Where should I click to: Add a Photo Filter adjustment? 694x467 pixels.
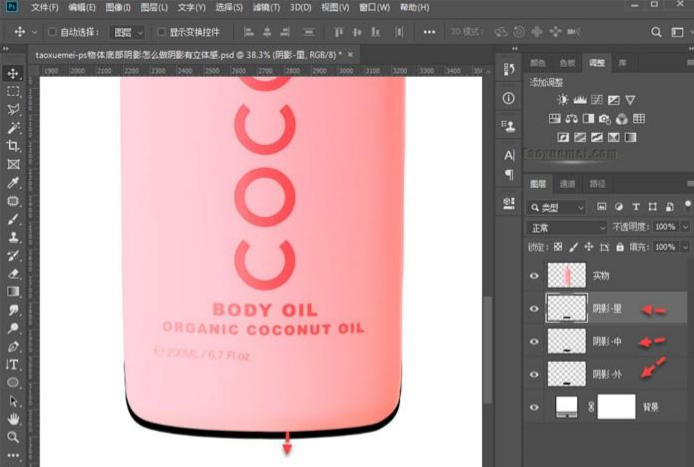point(605,119)
